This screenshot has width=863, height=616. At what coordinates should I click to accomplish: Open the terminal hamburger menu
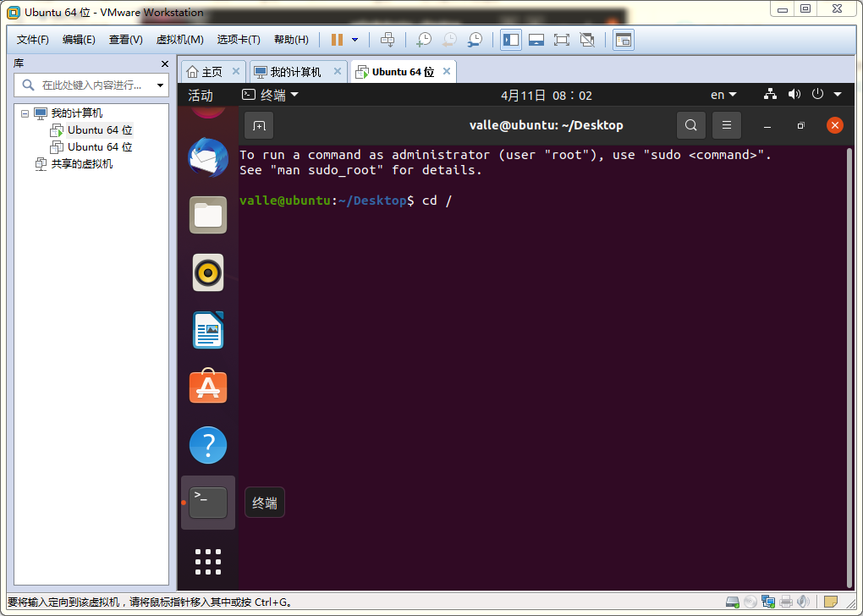(727, 125)
